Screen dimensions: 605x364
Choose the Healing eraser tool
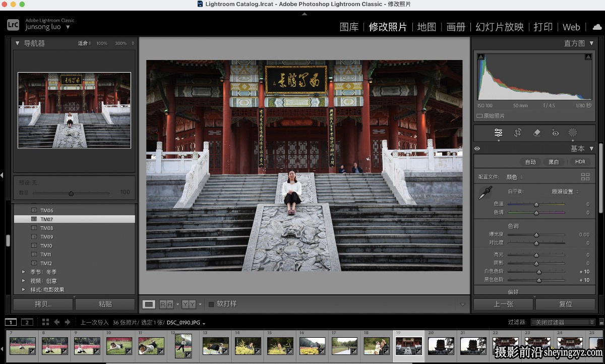point(536,133)
